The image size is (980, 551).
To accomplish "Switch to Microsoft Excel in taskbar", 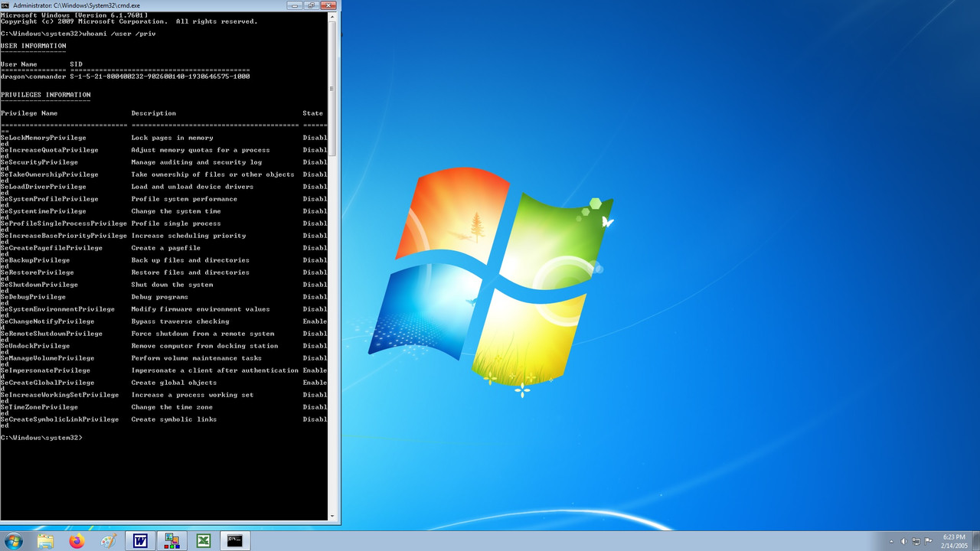I will click(204, 541).
